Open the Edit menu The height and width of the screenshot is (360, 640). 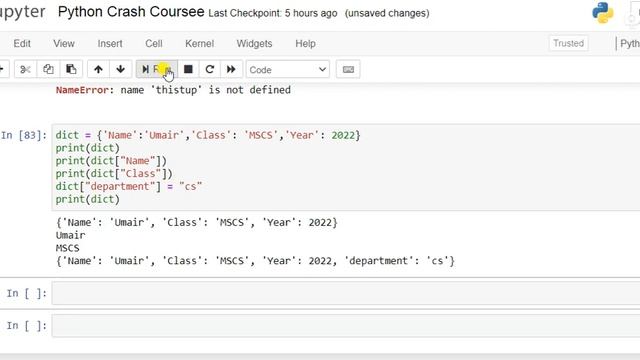pyautogui.click(x=22, y=44)
